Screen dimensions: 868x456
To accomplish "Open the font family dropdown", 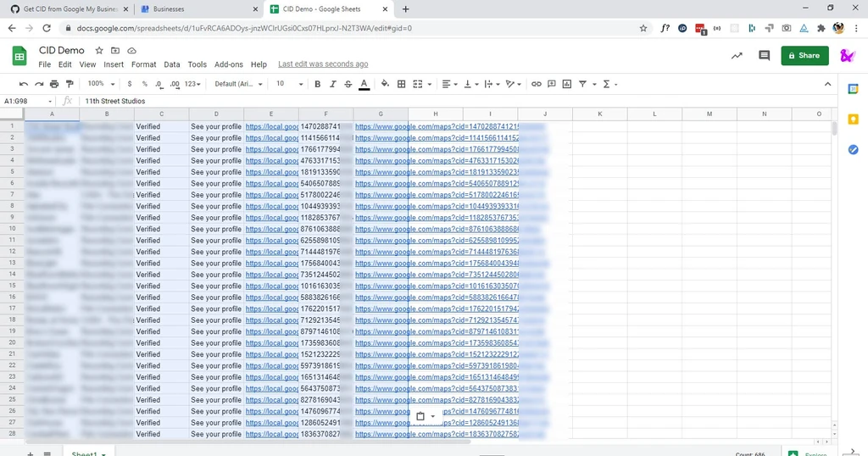I will tap(238, 84).
